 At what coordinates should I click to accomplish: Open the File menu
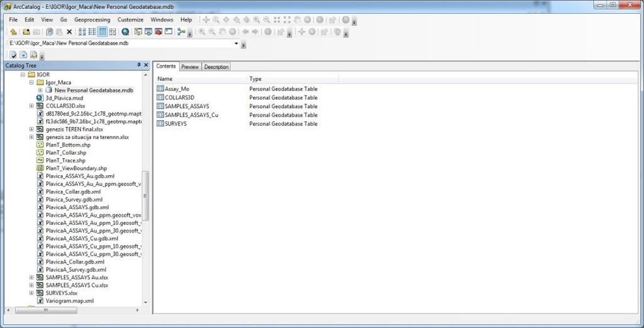tap(13, 19)
